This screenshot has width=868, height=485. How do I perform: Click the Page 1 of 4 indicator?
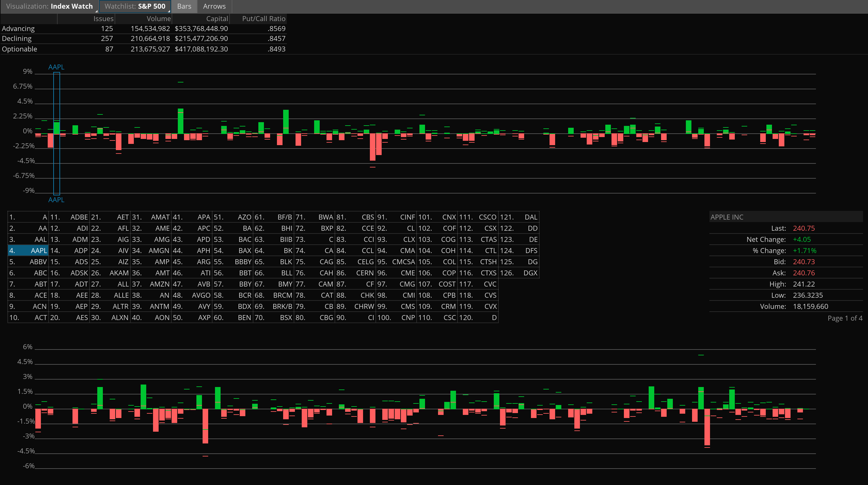(844, 318)
